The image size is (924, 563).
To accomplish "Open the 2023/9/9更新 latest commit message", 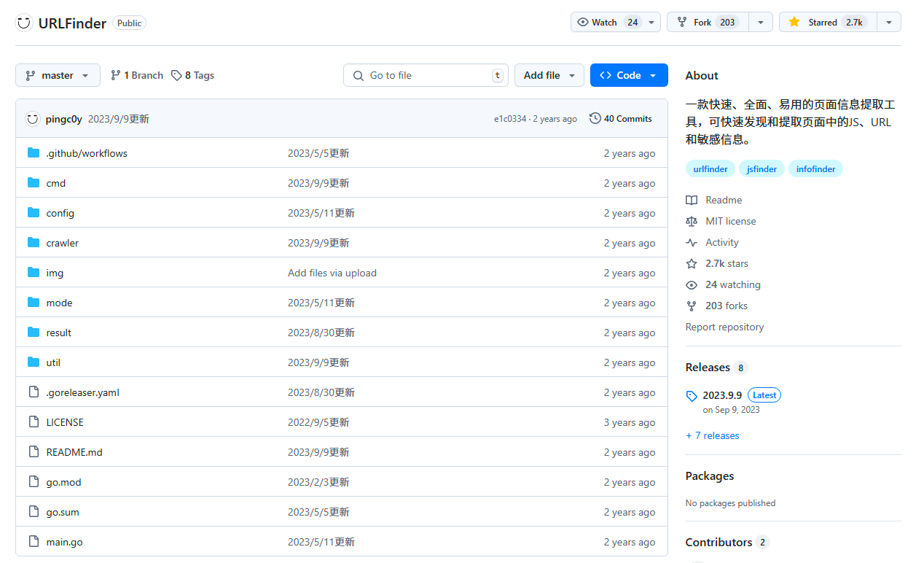I will pos(119,119).
